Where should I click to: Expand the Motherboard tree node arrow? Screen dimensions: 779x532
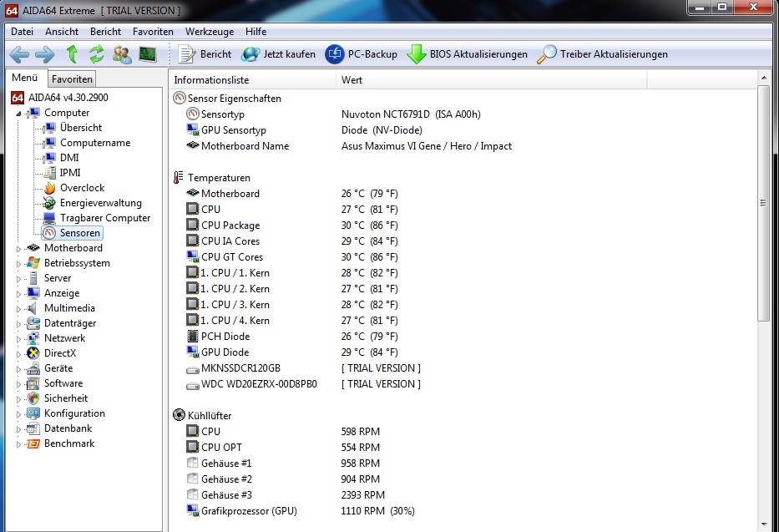(19, 248)
